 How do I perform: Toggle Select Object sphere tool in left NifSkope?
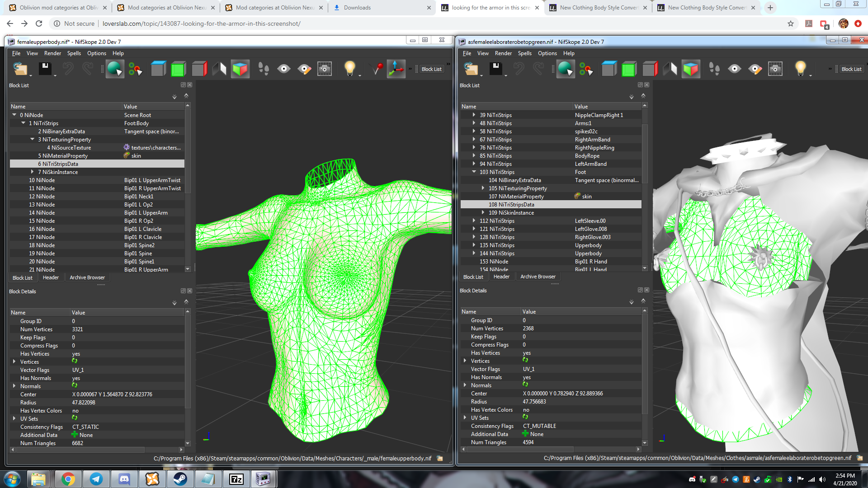tap(115, 69)
